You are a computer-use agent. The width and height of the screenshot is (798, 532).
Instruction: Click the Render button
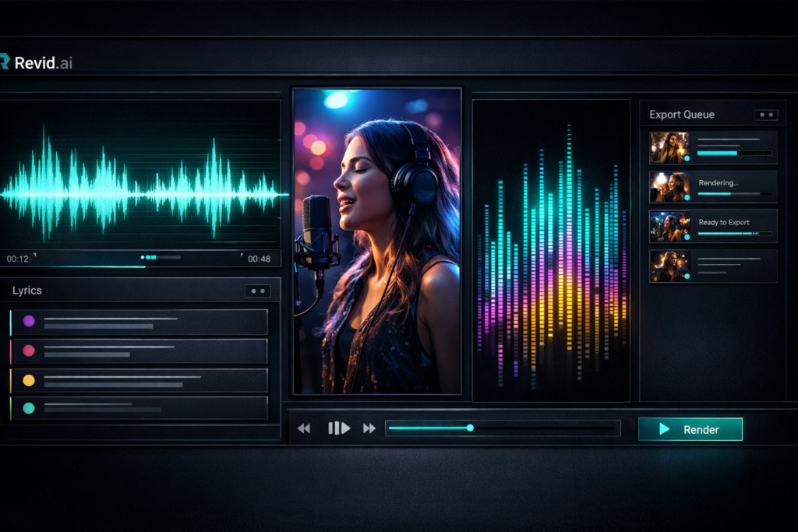click(690, 429)
